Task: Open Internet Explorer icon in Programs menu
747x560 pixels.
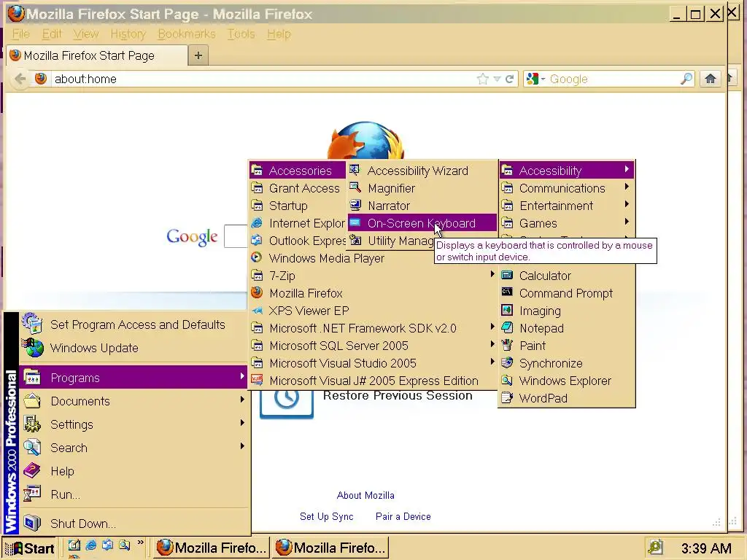Action: pyautogui.click(x=257, y=223)
